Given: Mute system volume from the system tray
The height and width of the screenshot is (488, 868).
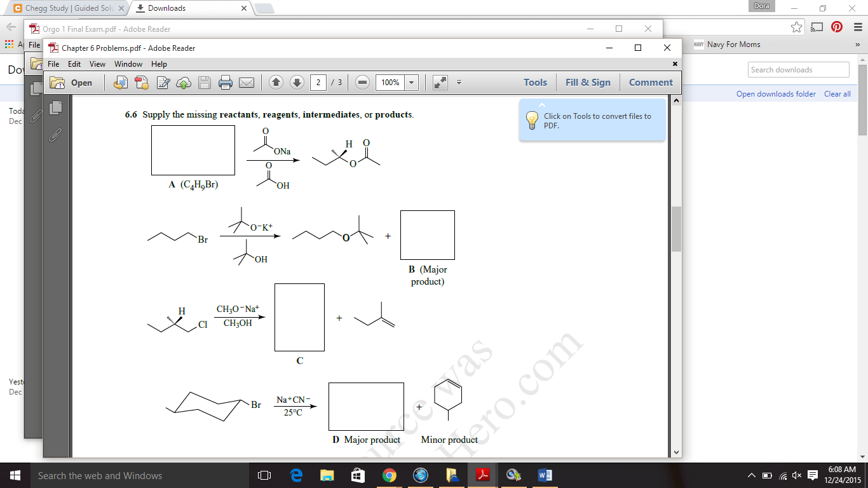Looking at the screenshot, I should pyautogui.click(x=797, y=475).
